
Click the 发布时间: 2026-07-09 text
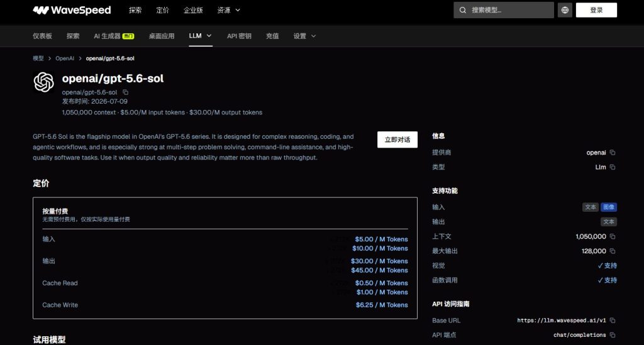click(x=95, y=101)
